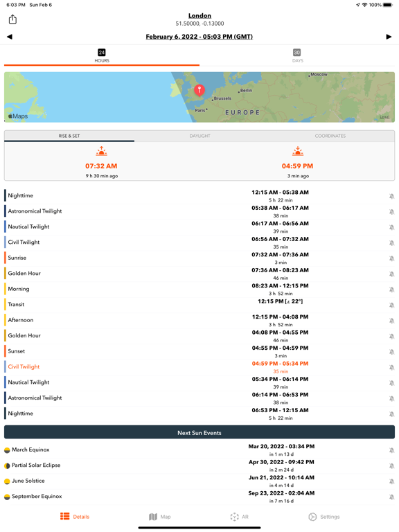The height and width of the screenshot is (532, 399).
Task: Select the Morning row label
Action: coord(19,289)
